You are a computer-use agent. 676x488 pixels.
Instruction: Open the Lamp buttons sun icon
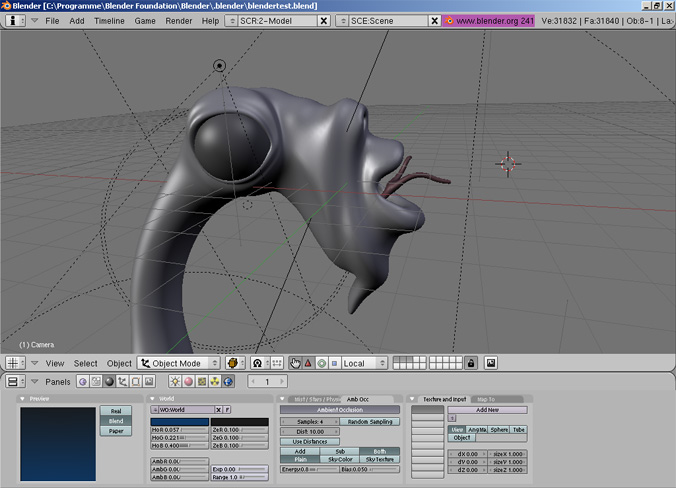175,382
